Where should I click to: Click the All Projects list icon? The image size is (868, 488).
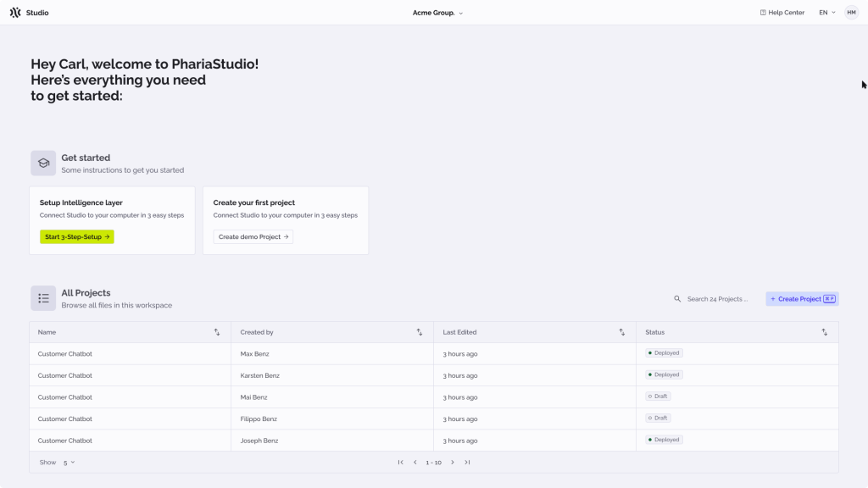pos(43,298)
